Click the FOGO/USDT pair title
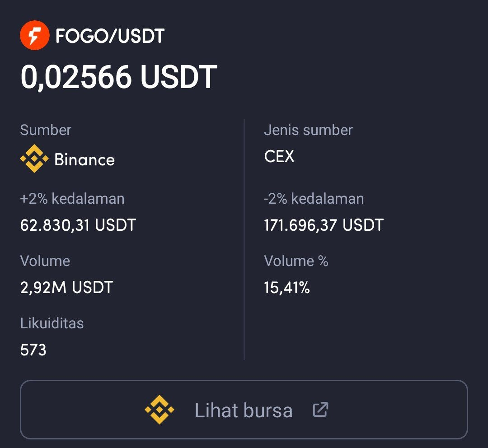The width and height of the screenshot is (488, 448). [110, 36]
